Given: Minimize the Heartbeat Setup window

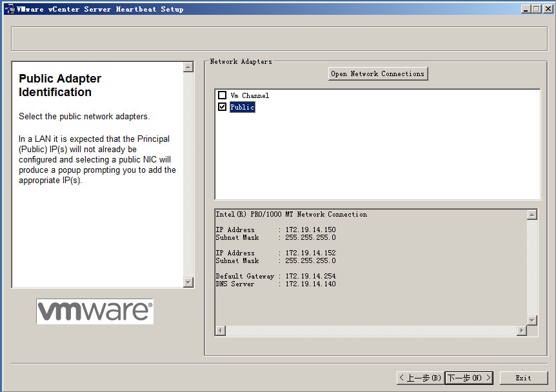Looking at the screenshot, I should click(x=526, y=9).
